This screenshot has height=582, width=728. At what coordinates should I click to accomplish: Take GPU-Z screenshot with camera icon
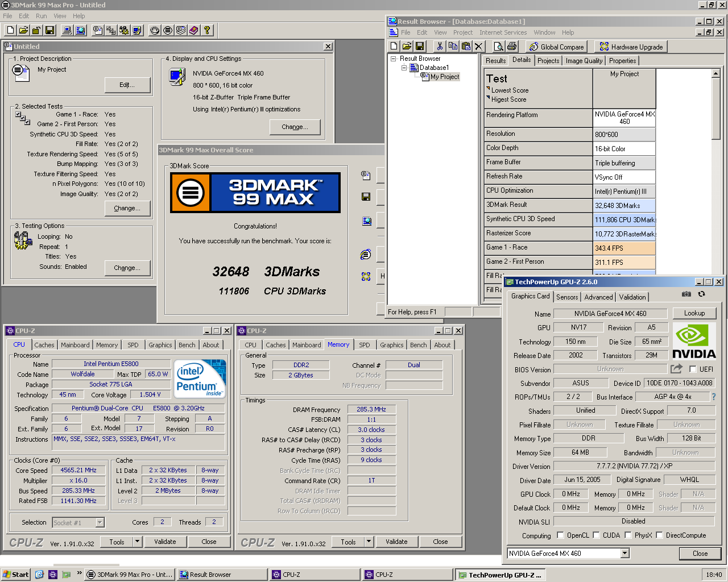686,294
